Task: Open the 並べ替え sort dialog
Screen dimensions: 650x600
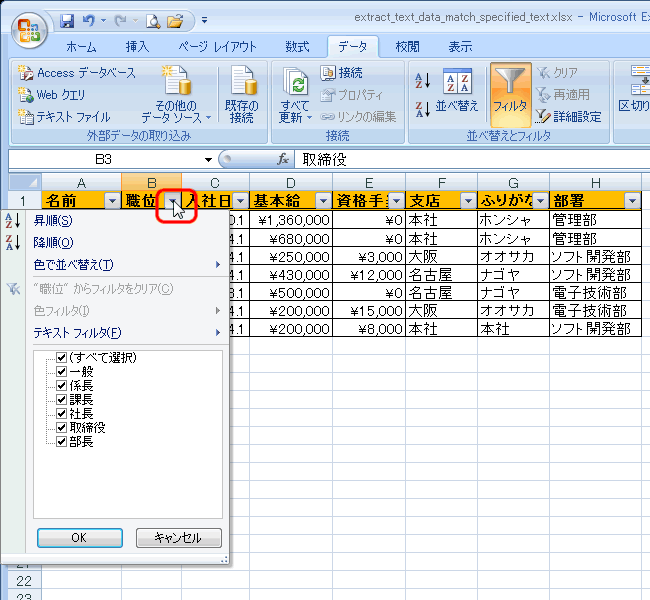Action: coord(457,91)
